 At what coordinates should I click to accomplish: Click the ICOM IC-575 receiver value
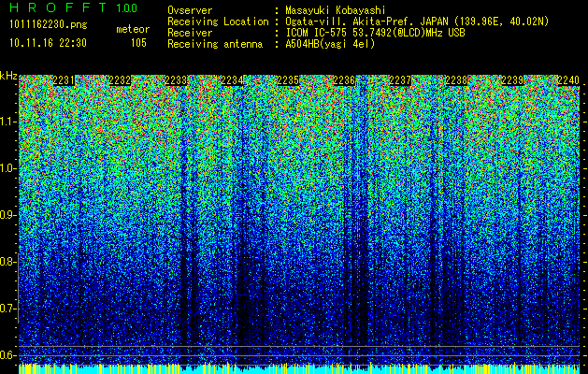(x=375, y=33)
